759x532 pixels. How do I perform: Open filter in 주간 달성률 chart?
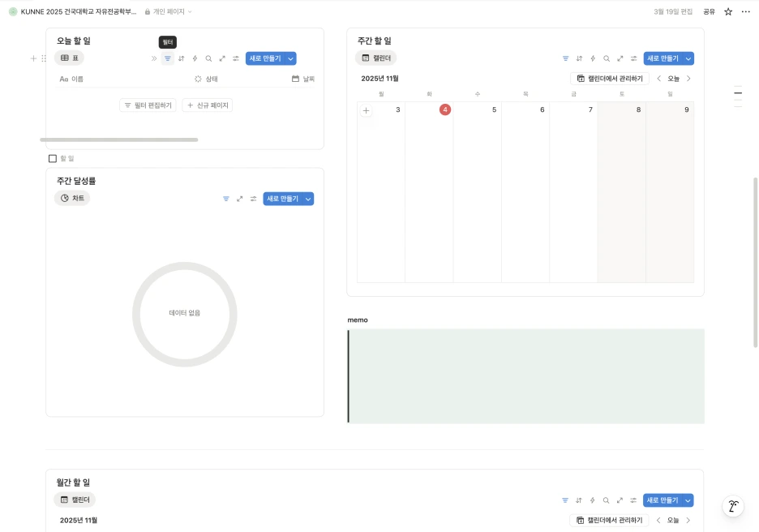click(x=226, y=199)
